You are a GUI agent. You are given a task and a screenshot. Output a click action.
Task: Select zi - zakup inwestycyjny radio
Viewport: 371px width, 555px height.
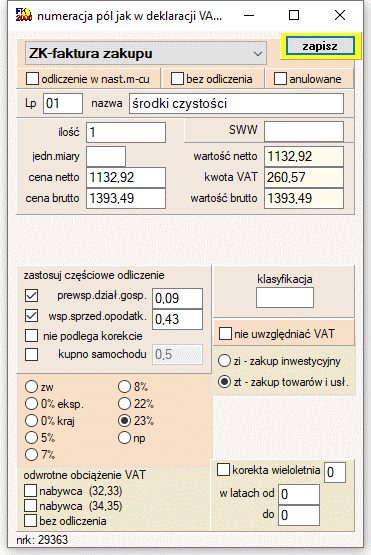[x=224, y=361]
